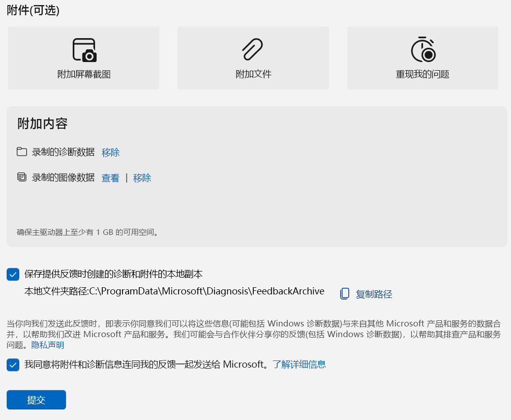Uncheck 保存提供反馈时创建的诊断和附件的本地副本
511x420 pixels.
13,274
